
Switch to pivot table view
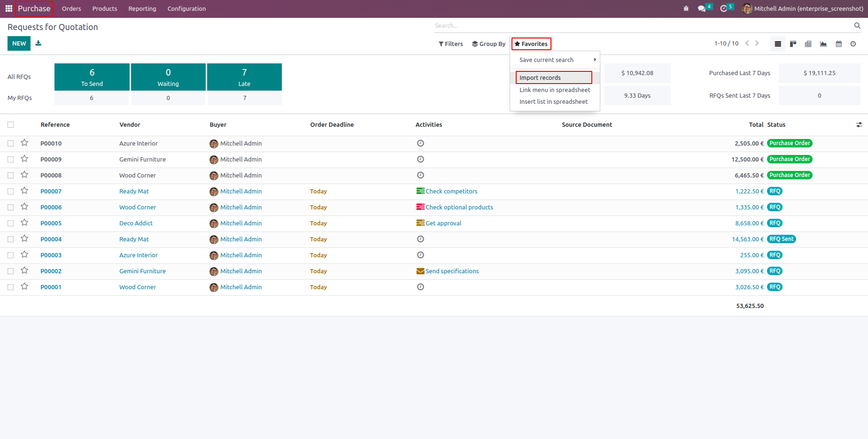point(808,44)
